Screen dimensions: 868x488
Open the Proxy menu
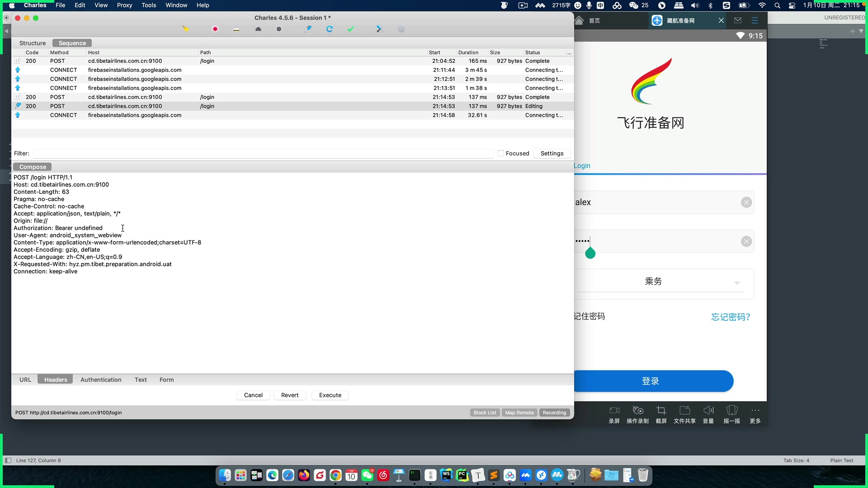pos(124,5)
